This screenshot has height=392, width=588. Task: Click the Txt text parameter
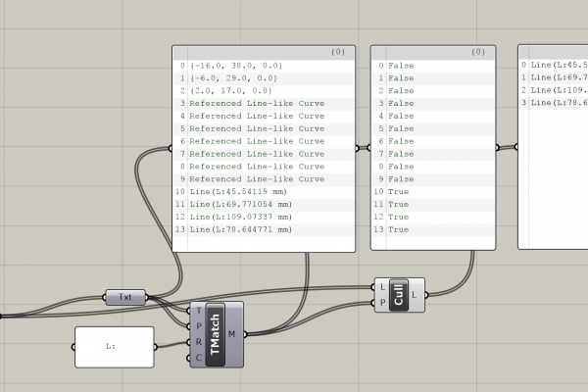(x=125, y=297)
